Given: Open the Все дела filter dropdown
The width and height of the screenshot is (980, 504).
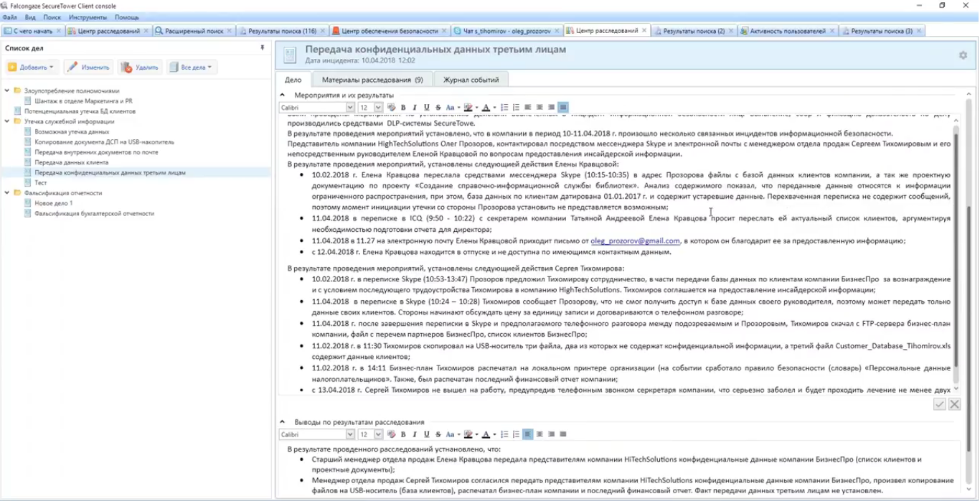Looking at the screenshot, I should [x=193, y=67].
